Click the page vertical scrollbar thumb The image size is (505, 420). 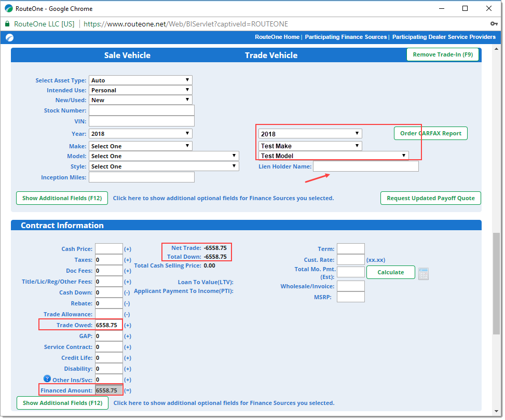[496, 284]
